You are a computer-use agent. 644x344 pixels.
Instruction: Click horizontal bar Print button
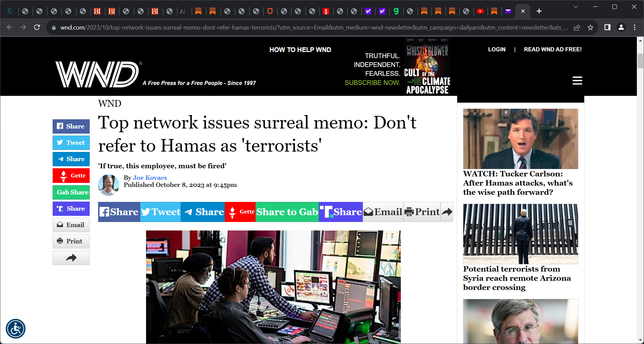coord(422,212)
